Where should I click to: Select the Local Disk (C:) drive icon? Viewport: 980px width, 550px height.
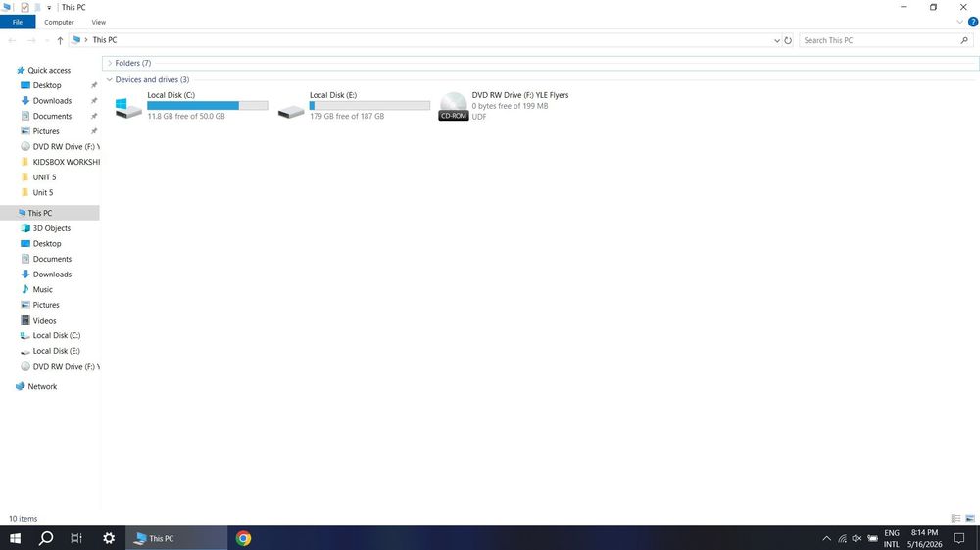pos(128,108)
